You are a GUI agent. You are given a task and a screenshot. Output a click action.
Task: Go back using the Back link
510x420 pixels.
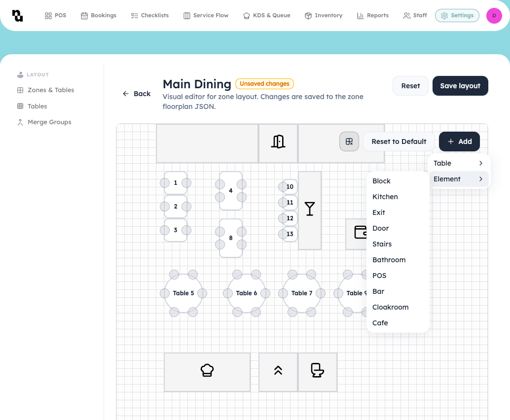pos(137,94)
